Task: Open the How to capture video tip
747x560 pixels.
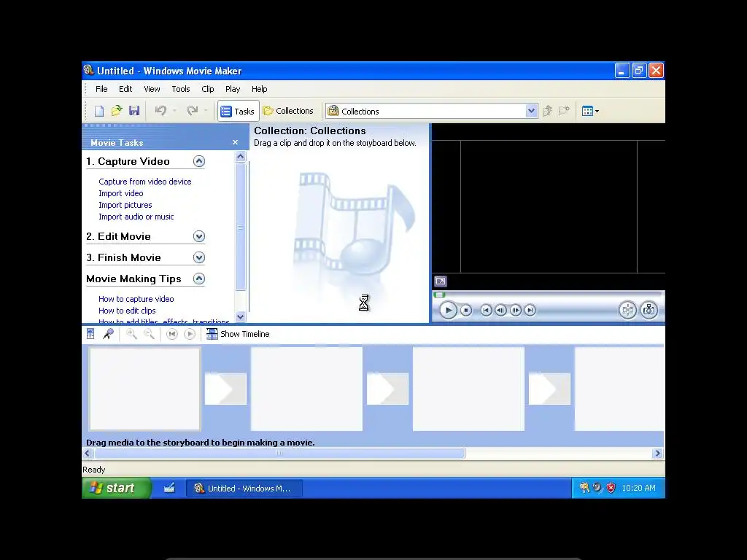Action: point(136,299)
